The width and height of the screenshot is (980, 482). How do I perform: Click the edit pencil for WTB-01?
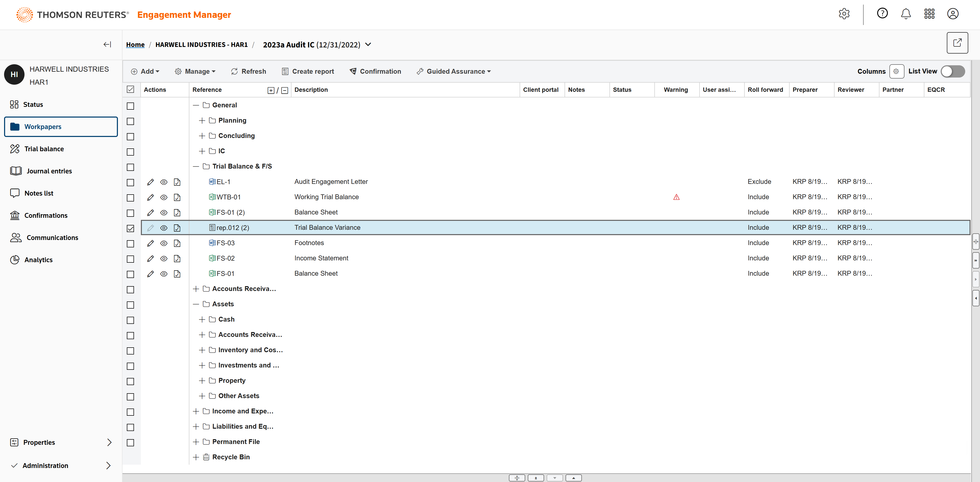150,197
